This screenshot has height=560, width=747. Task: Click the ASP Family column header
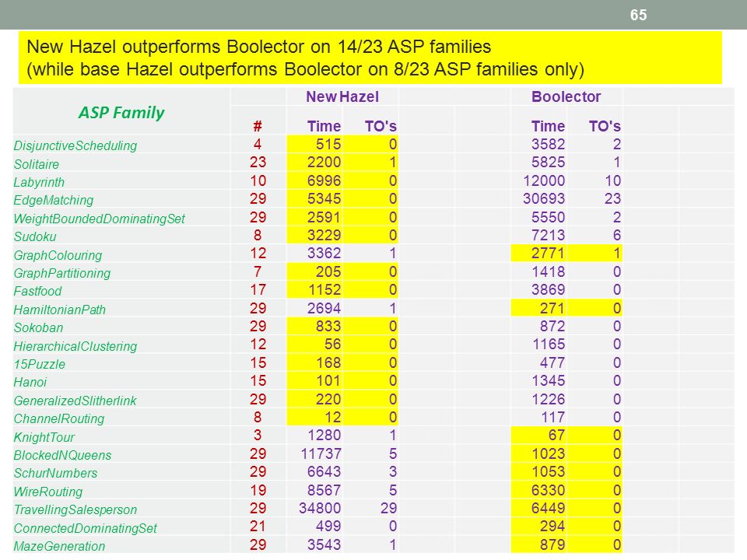coord(121,112)
